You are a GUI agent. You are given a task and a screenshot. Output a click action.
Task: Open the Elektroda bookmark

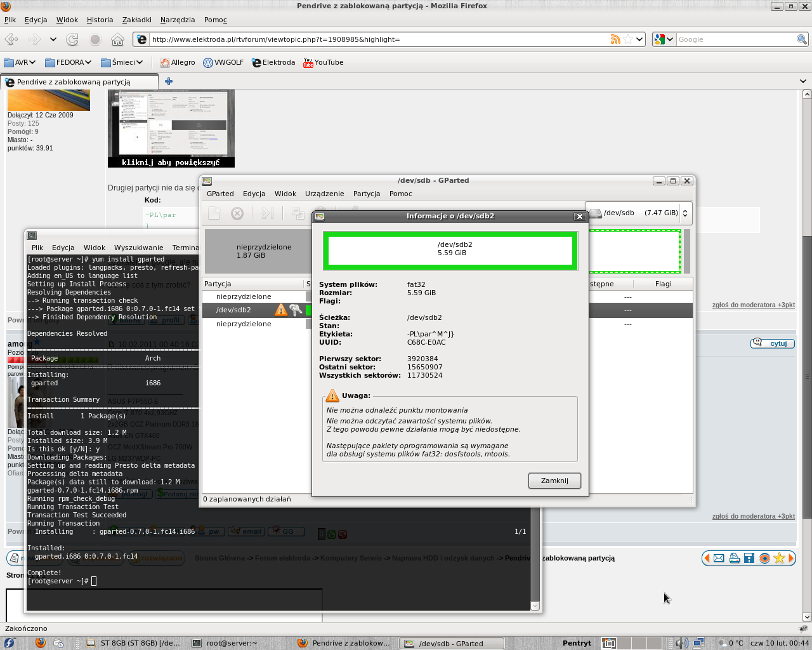click(x=273, y=62)
